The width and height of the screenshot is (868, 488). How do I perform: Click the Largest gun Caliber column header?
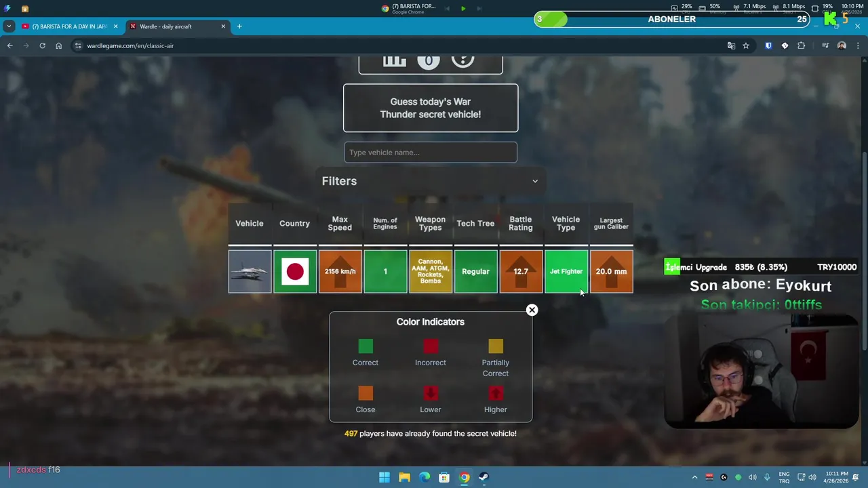tap(611, 224)
